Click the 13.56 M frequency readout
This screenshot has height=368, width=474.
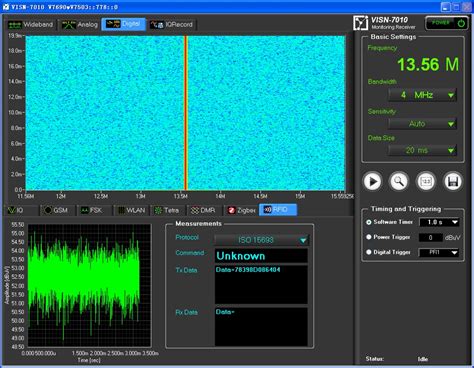click(x=428, y=64)
